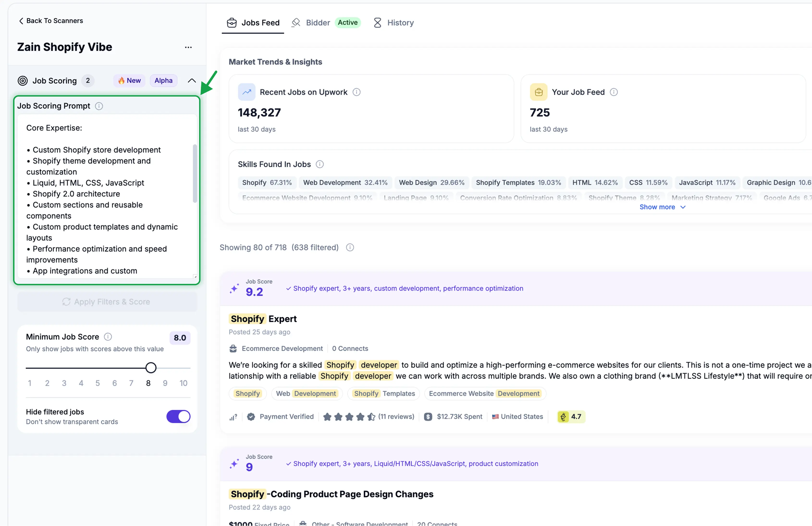Click info icon beside Skills Found In Jobs
This screenshot has height=526, width=812.
(x=320, y=164)
